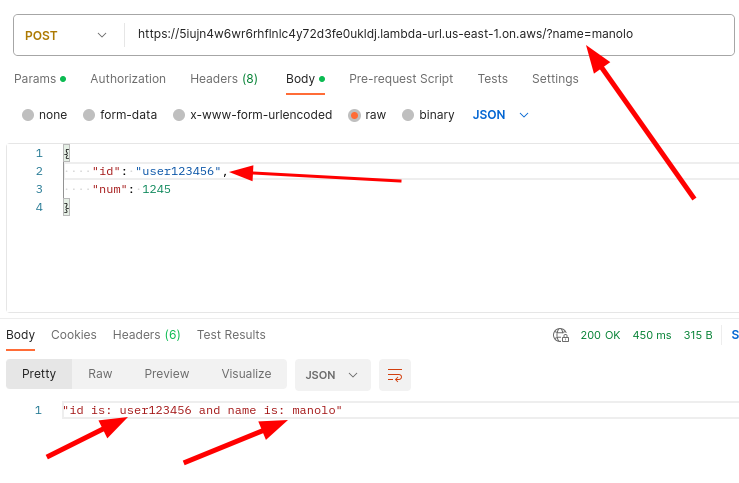Switch response to Visualize view
The height and width of the screenshot is (483, 739).
(246, 374)
